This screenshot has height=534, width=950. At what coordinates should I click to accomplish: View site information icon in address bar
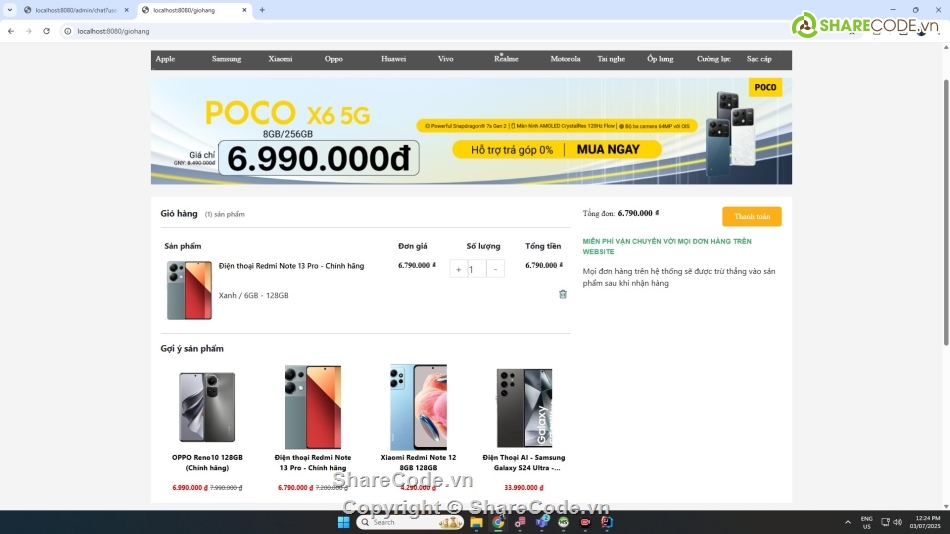pos(68,31)
